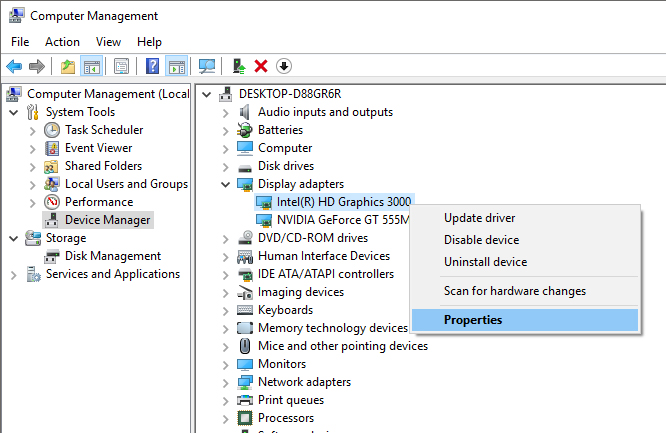
Task: Collapse the Display adapters category
Action: (226, 184)
